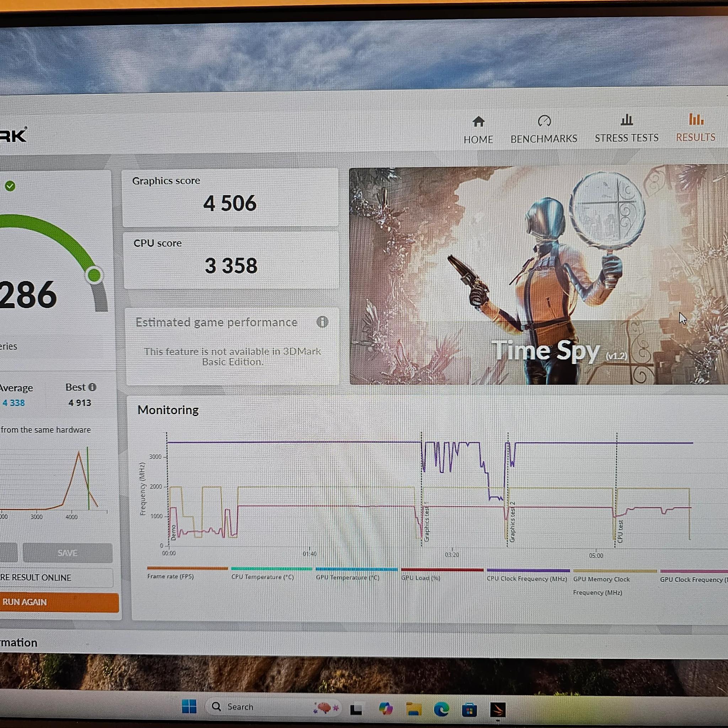Click the Demo marker on monitoring chart

tap(173, 532)
